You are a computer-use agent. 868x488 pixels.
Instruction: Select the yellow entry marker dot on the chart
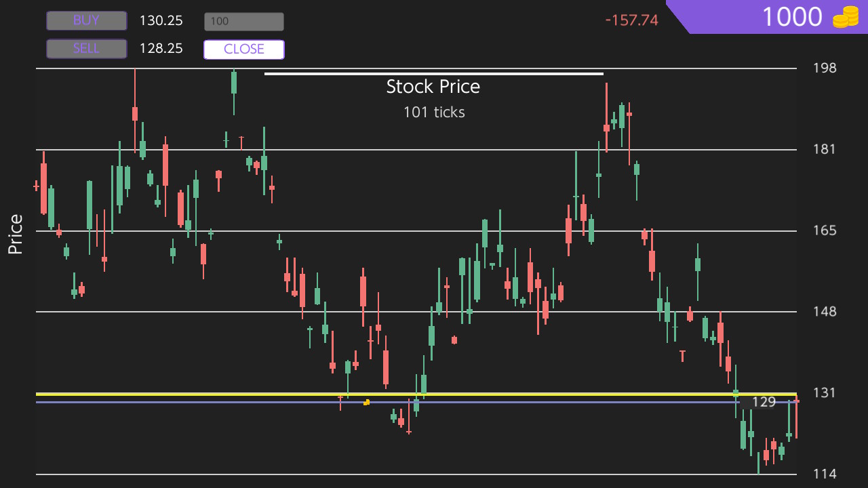pyautogui.click(x=366, y=402)
